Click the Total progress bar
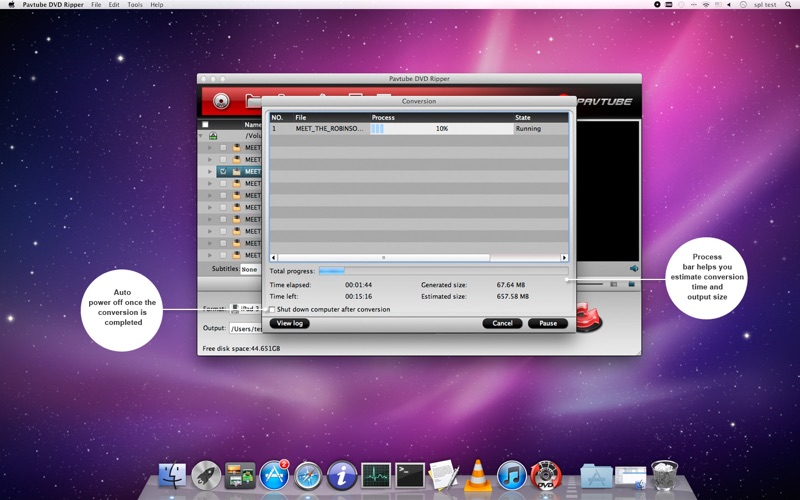The width and height of the screenshot is (800, 500). coord(443,271)
